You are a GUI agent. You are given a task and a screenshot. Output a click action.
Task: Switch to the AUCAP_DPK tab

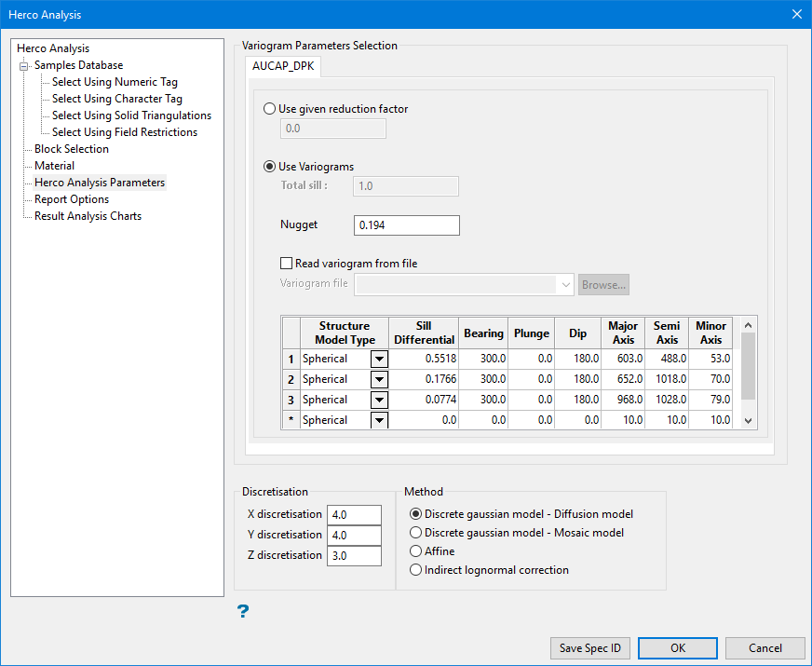coord(283,68)
